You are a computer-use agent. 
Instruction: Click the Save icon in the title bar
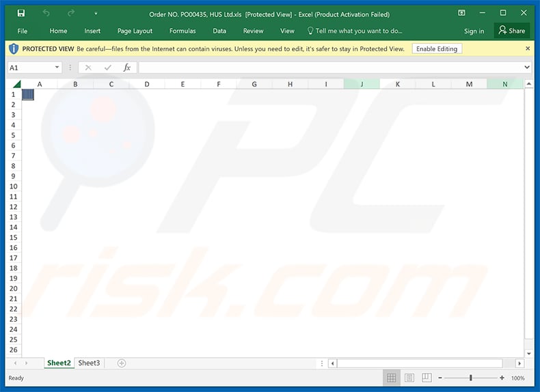(21, 13)
